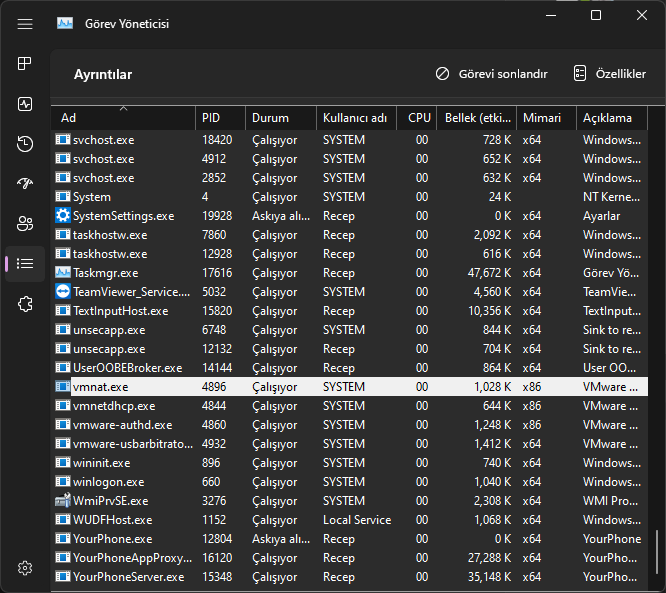Select the Details list sidebar icon
The width and height of the screenshot is (666, 593).
(25, 264)
